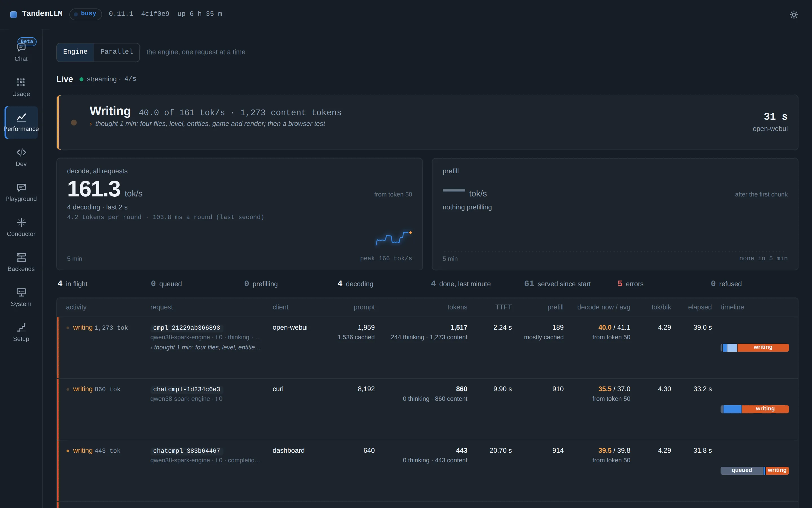Click the '20.70 s' TTFT value
Screen dimensions: 812x508
[x=500, y=450]
